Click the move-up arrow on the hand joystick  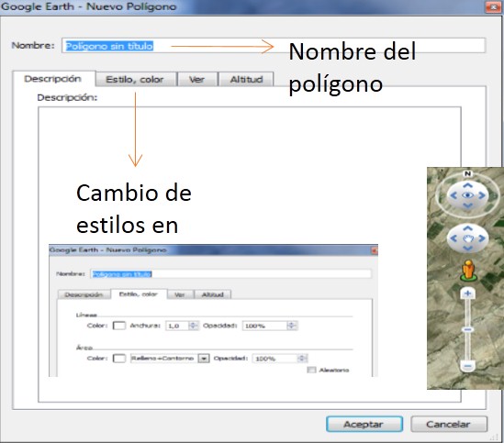click(x=467, y=228)
